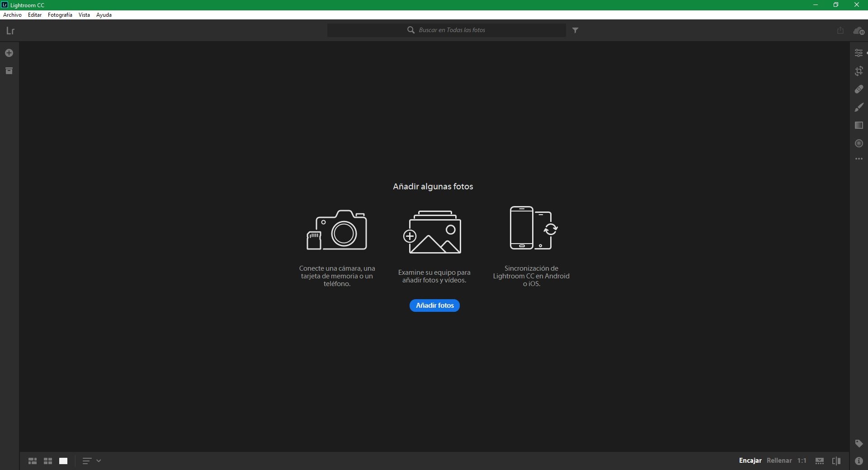This screenshot has width=868, height=470.
Task: Restore down the Lightroom CC window
Action: click(x=836, y=5)
